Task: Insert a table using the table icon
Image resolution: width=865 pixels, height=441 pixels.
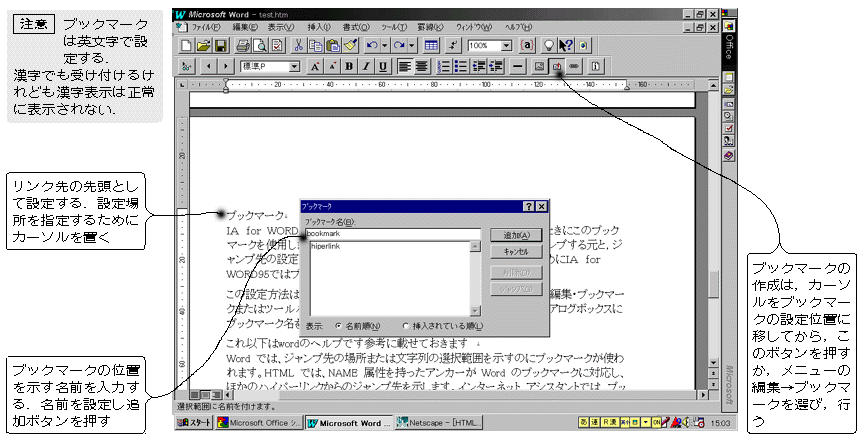Action: [x=431, y=45]
